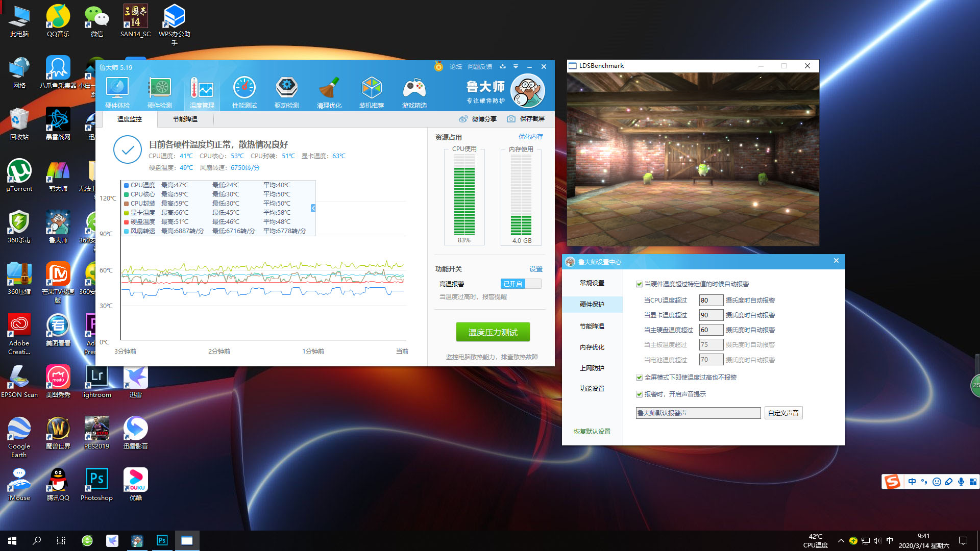Click the gold medal icon in title bar
This screenshot has width=980, height=551.
coord(438,67)
